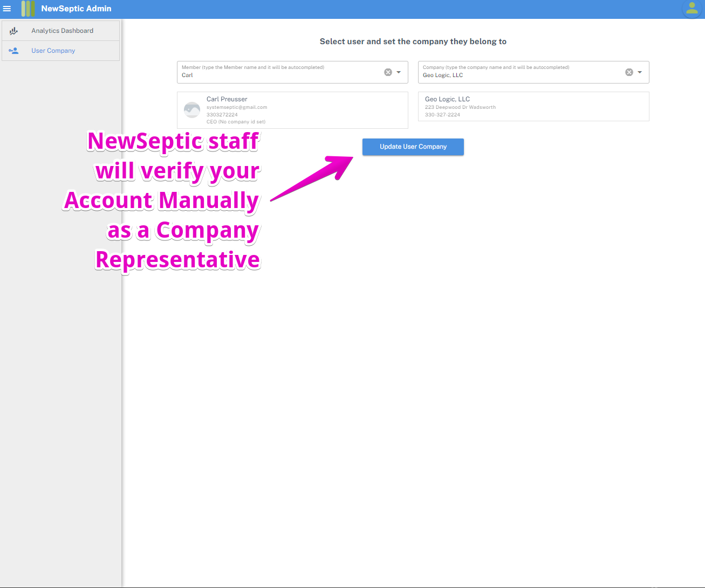Screen dimensions: 705x588
Task: Open the user account avatar menu
Action: (692, 9)
